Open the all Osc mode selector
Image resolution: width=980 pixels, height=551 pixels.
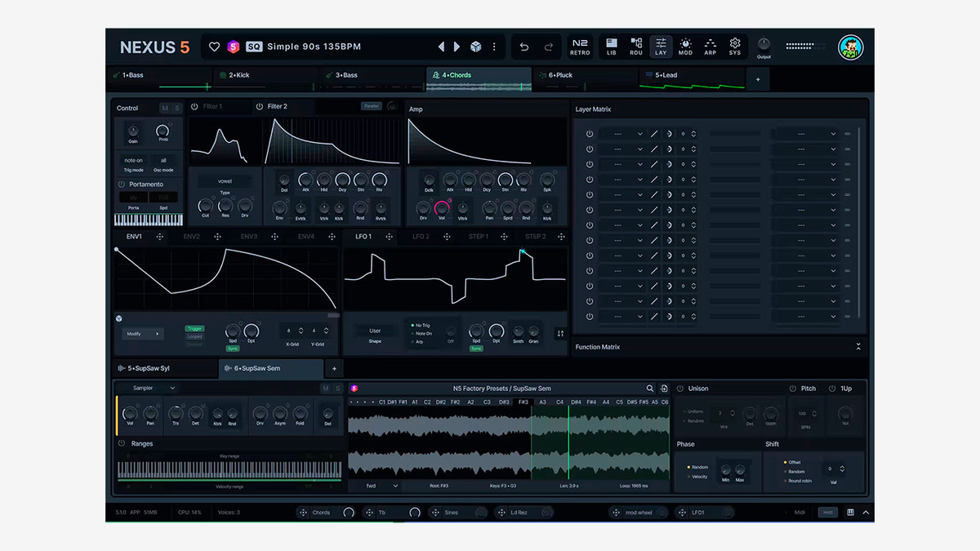pos(163,161)
